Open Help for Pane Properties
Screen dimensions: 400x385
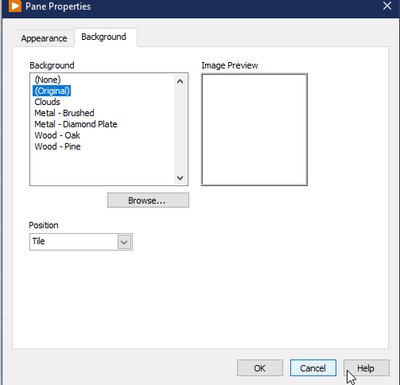click(366, 368)
